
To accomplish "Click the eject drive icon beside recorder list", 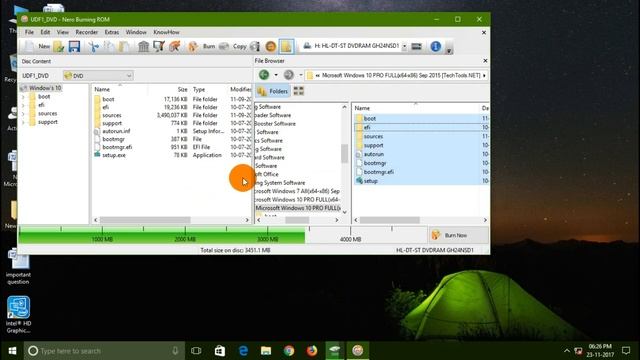I will pos(416,47).
